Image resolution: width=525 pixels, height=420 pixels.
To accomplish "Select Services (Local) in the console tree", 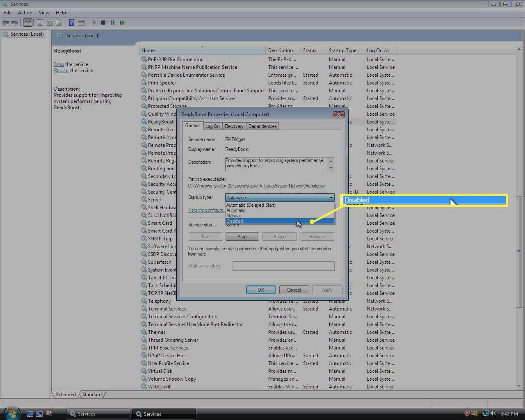I will (x=27, y=34).
